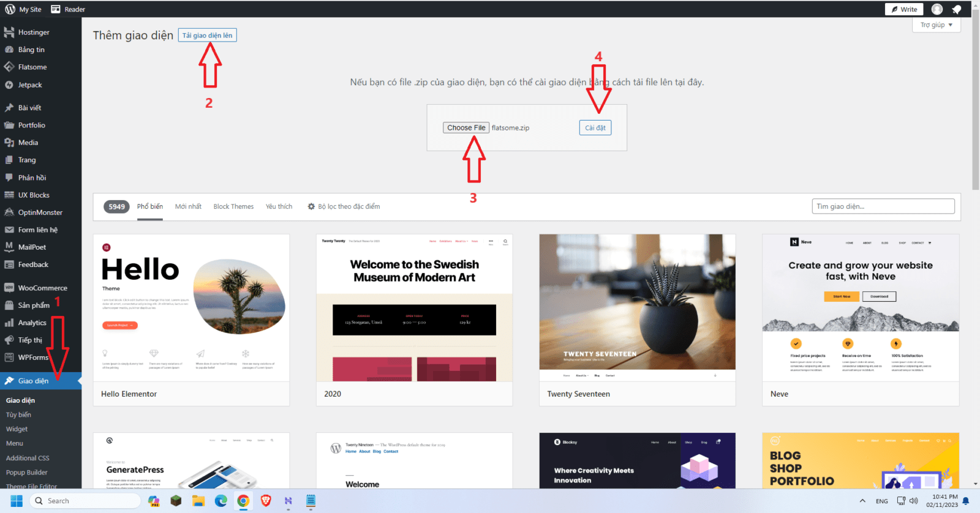Screen dimensions: 980x513
Task: Select the Blocksy theme thumbnail
Action: pyautogui.click(x=637, y=460)
